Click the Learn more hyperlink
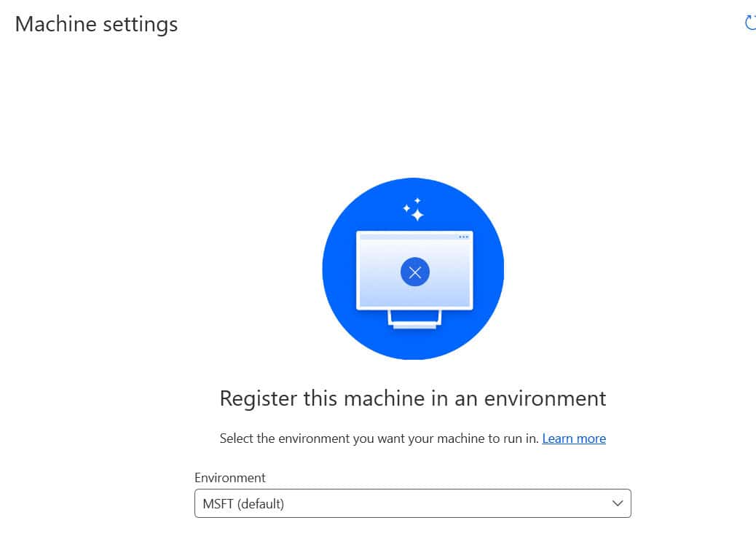 click(574, 438)
